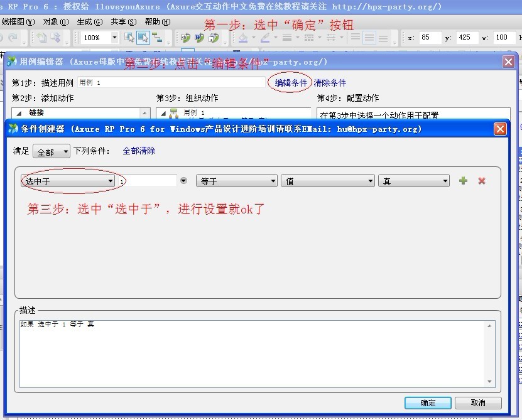522x420 pixels.
Task: Click the green plus add-condition icon
Action: 464,181
